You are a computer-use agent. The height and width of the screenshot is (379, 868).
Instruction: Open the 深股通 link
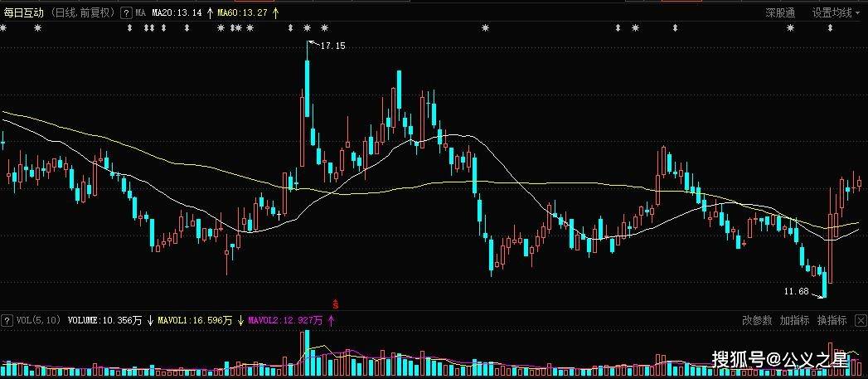pos(780,12)
